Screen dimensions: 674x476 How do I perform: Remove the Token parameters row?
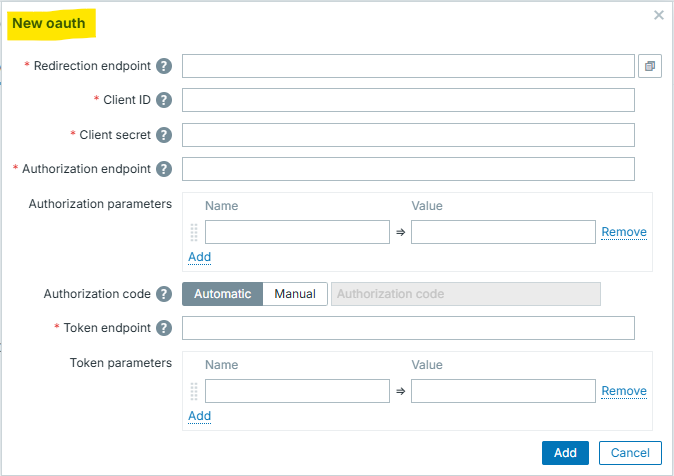[623, 391]
